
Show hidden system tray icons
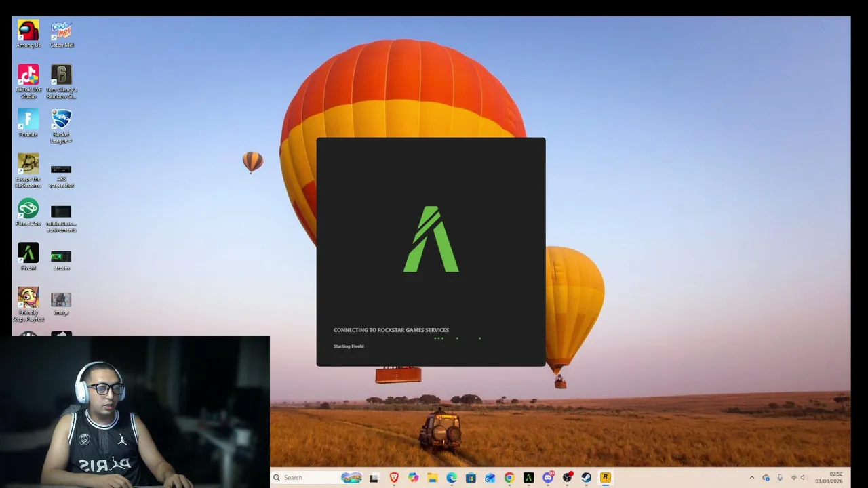(x=751, y=478)
